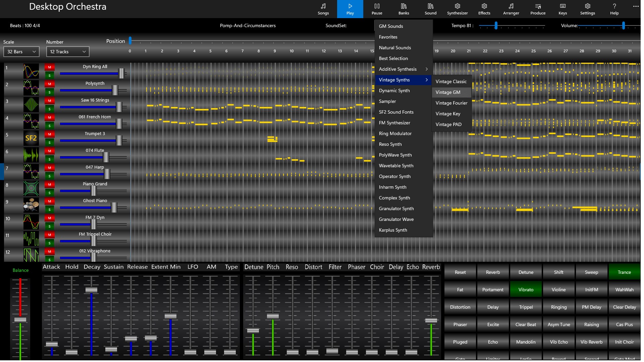Choose SF2 Sound Fonts menu entry

(x=396, y=112)
